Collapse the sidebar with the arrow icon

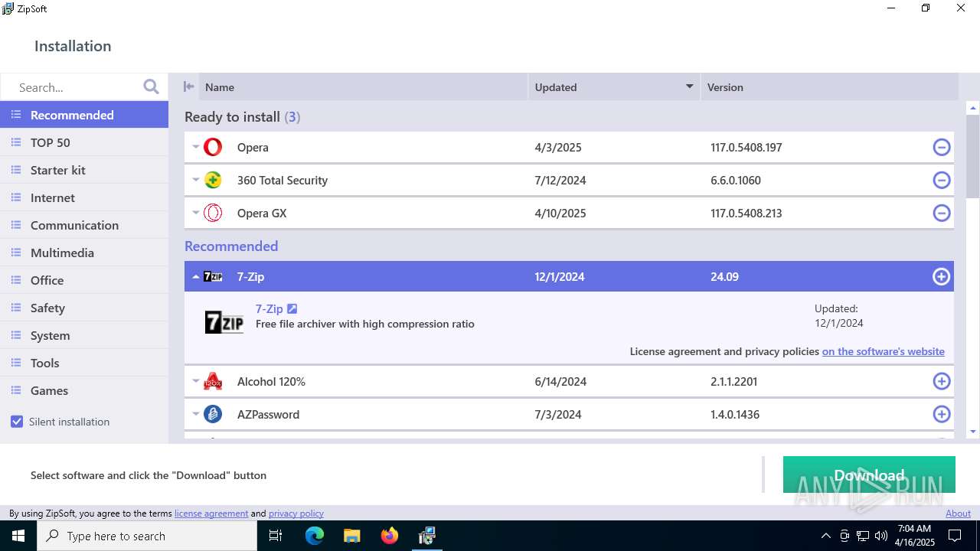point(188,86)
